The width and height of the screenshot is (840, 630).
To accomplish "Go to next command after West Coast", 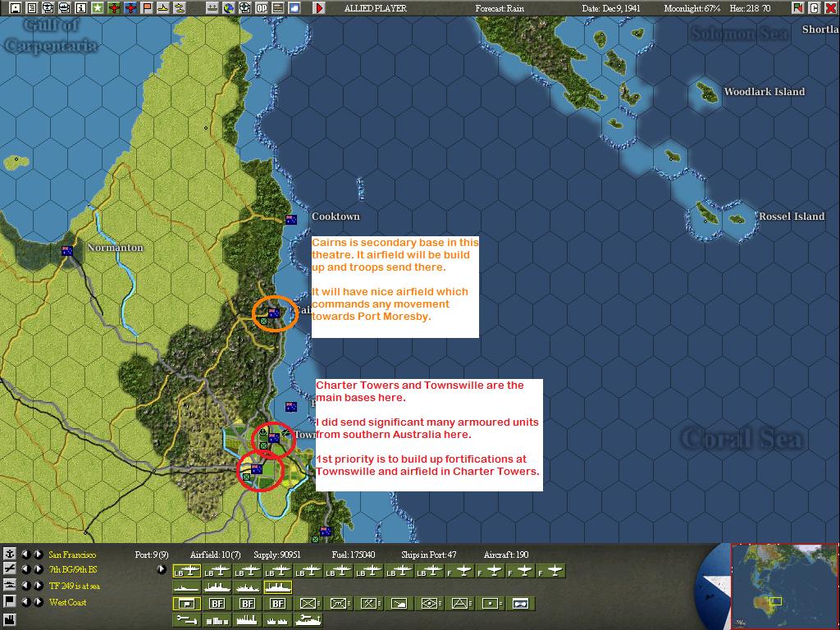I will [38, 601].
